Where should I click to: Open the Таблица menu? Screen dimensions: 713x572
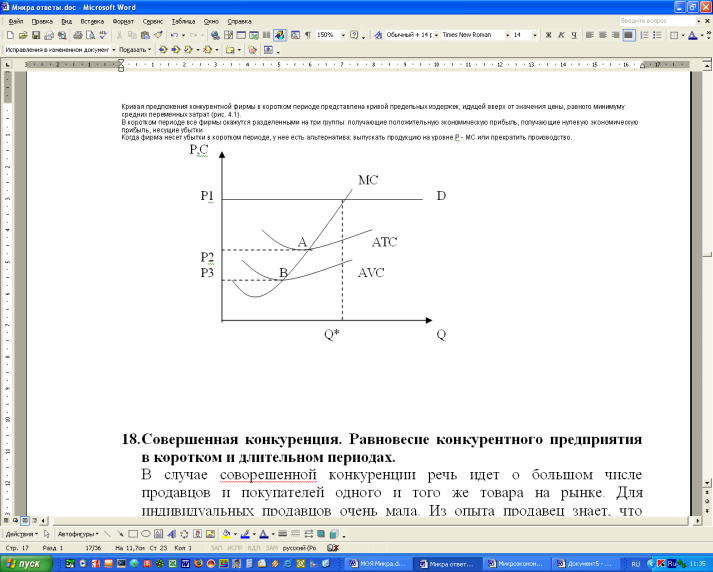[x=183, y=21]
